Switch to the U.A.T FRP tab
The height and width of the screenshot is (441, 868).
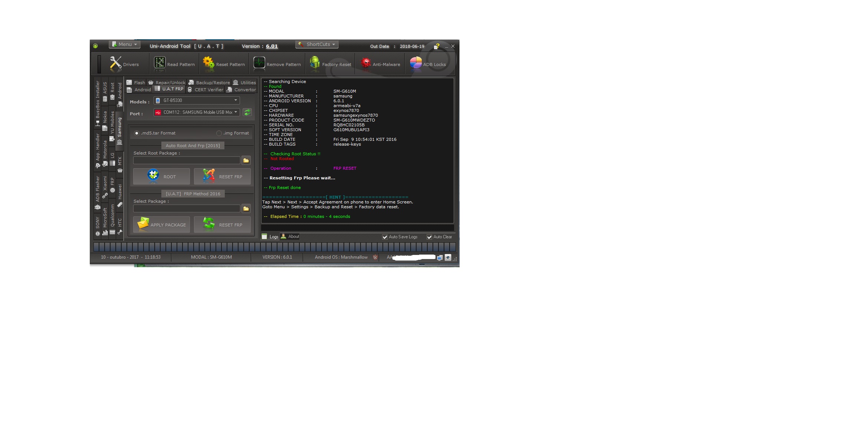click(169, 89)
